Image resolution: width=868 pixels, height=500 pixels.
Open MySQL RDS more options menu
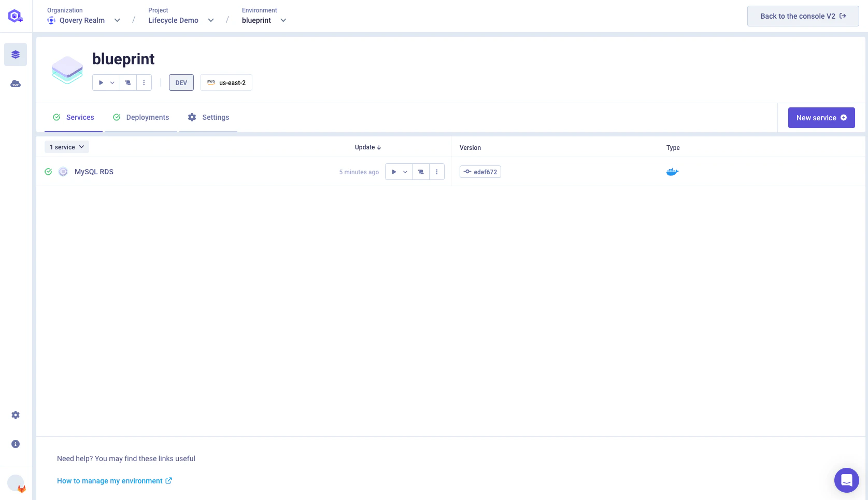437,172
